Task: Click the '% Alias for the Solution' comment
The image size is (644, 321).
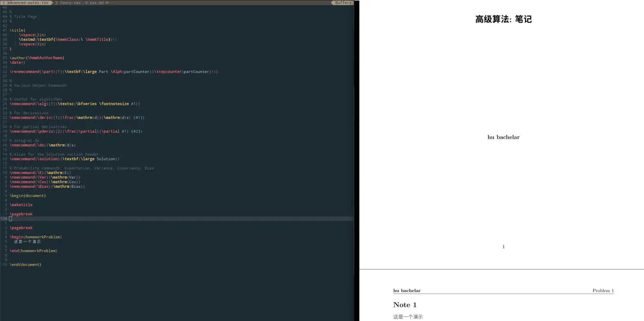Action: [54, 154]
